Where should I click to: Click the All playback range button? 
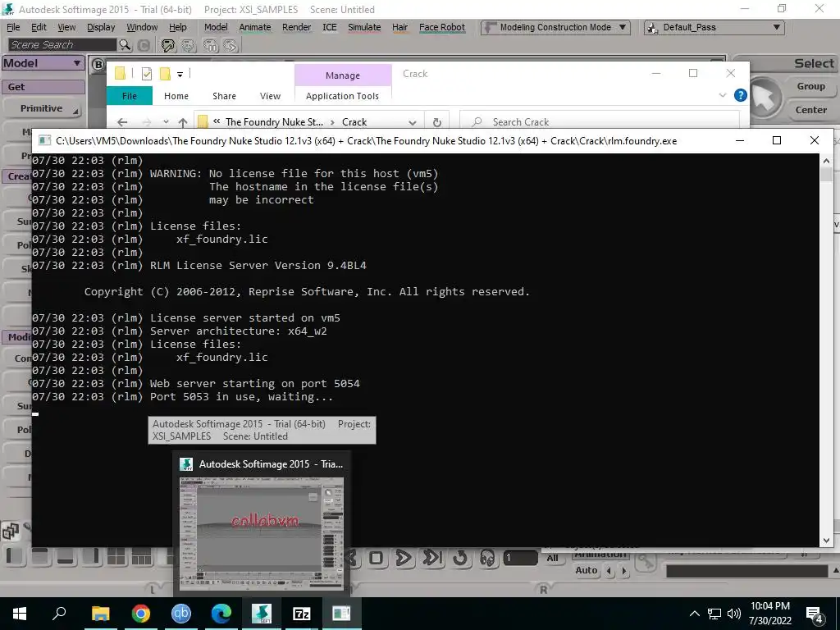[x=552, y=558]
